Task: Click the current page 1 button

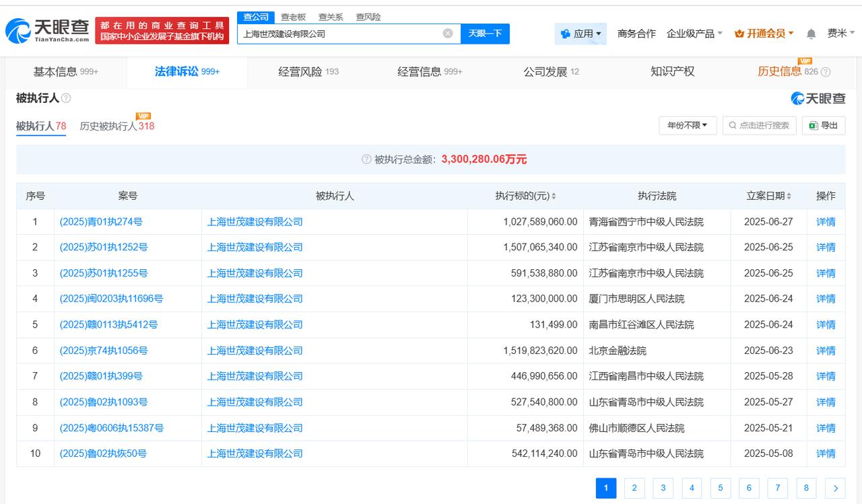Action: [606, 489]
